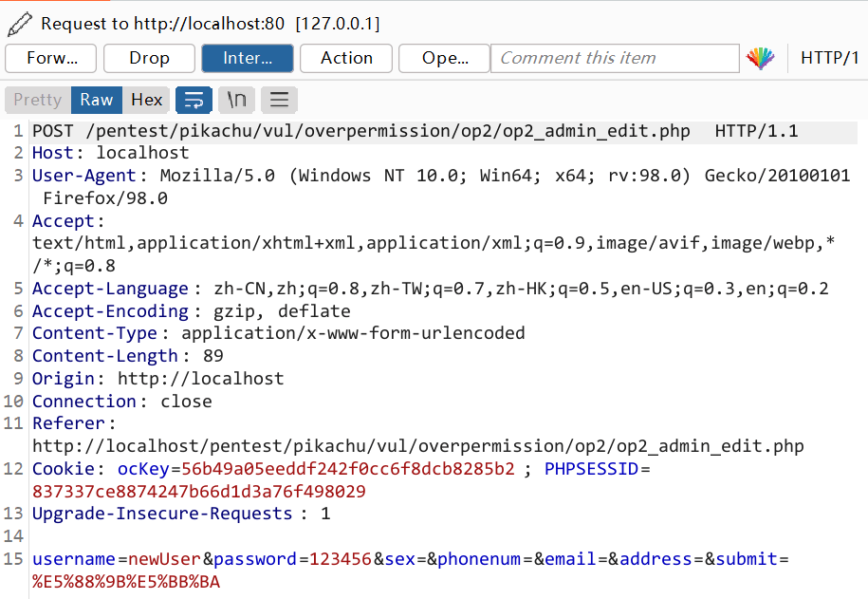
Task: Click the pencil edit icon beside Request title
Action: 19,25
